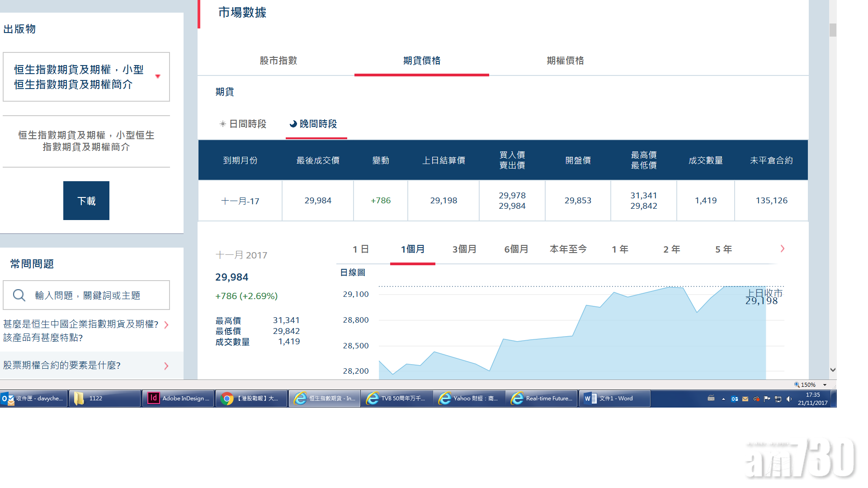The width and height of the screenshot is (868, 488).
Task: Click the search magnifier icon in FAQ box
Action: (19, 295)
